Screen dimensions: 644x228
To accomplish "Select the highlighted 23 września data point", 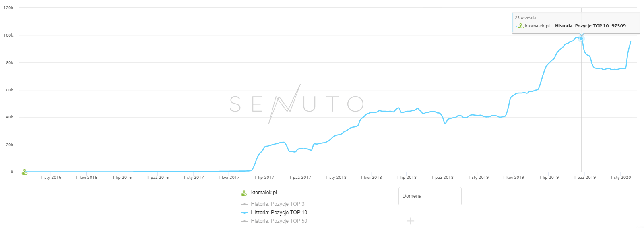I will (581, 39).
